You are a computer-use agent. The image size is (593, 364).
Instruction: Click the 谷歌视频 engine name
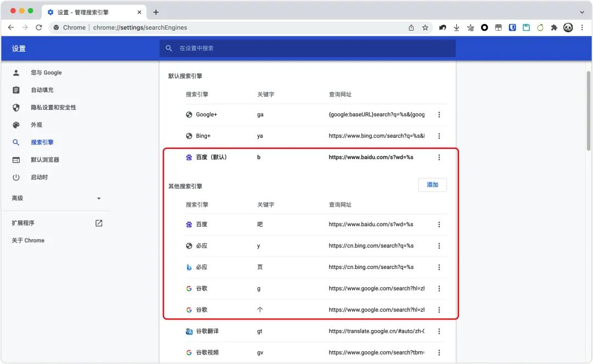tap(207, 352)
